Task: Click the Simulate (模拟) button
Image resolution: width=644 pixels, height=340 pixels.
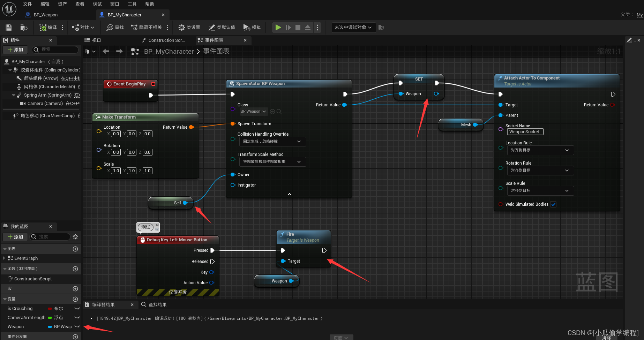Action: pos(252,28)
